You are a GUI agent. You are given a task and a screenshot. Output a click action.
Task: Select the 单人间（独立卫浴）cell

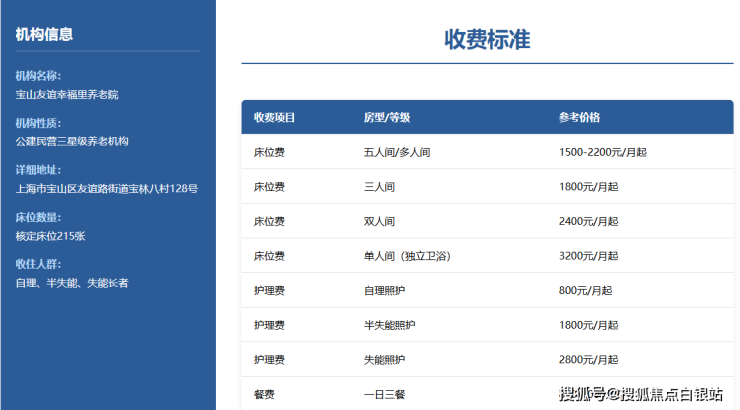[x=407, y=256]
